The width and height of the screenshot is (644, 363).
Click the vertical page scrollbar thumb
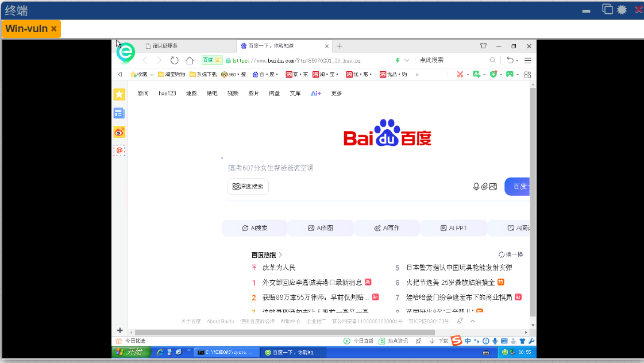[x=533, y=202]
